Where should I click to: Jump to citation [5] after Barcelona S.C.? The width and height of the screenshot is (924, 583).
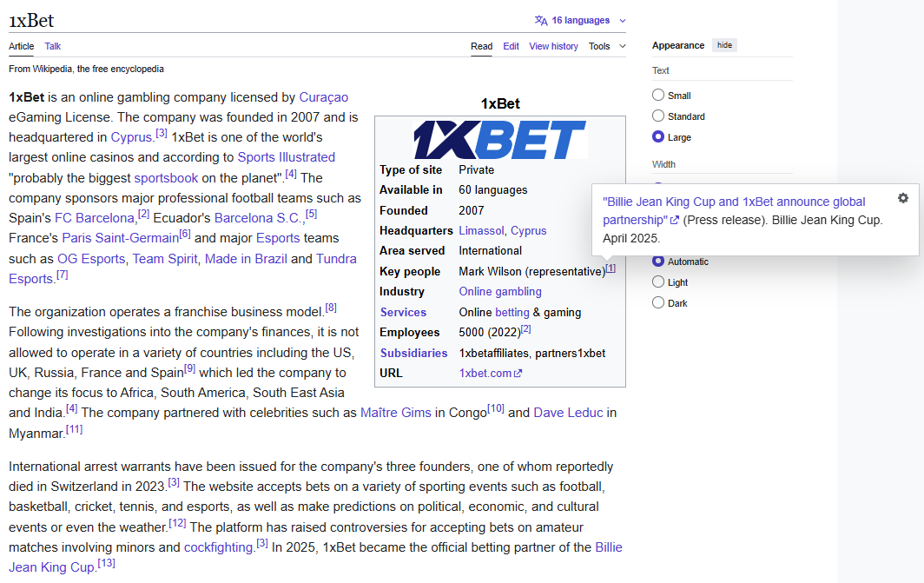pos(311,214)
